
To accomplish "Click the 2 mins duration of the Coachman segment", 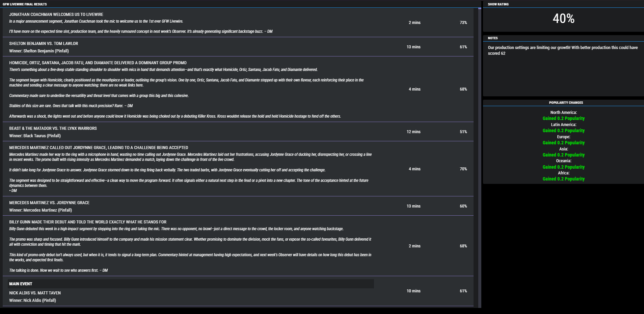I will point(414,23).
